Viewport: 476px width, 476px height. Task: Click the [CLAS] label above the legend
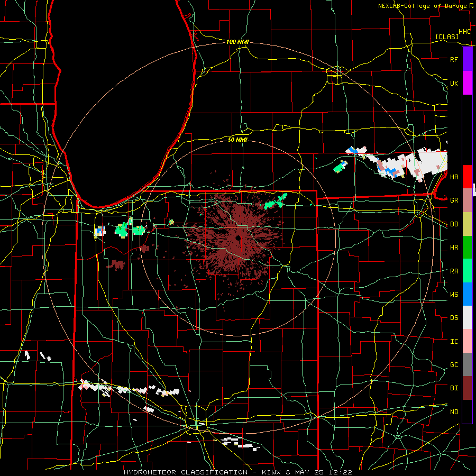(x=447, y=37)
